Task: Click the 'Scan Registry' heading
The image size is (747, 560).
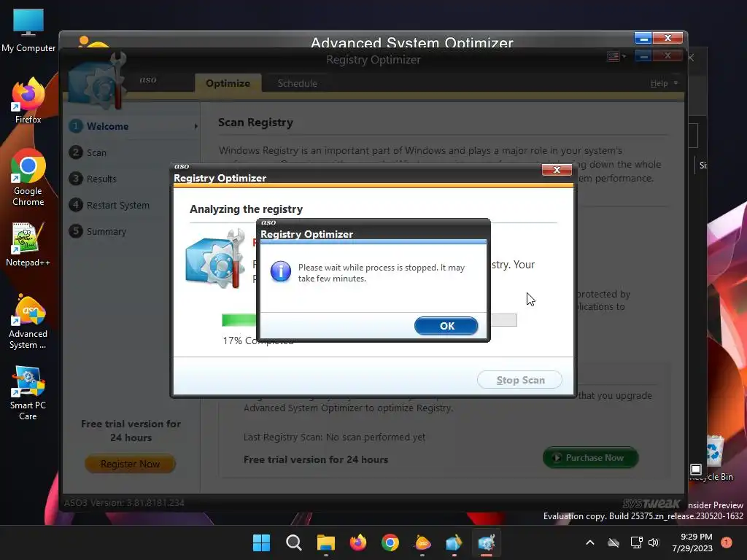Action: (x=255, y=122)
